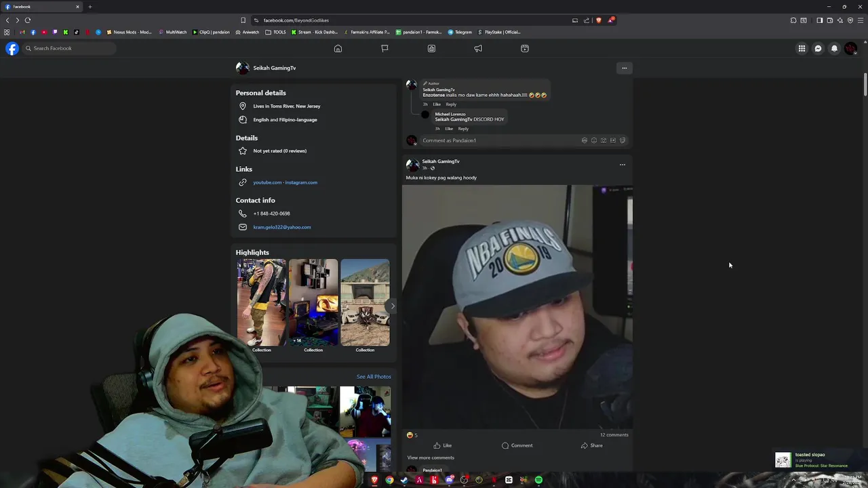Open the 12 comments link
Image resolution: width=868 pixels, height=488 pixels.
614,435
